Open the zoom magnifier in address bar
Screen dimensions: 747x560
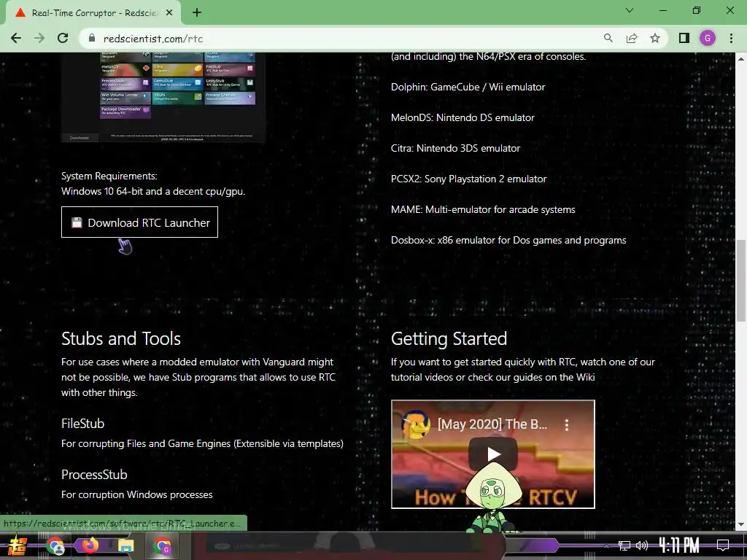[608, 38]
